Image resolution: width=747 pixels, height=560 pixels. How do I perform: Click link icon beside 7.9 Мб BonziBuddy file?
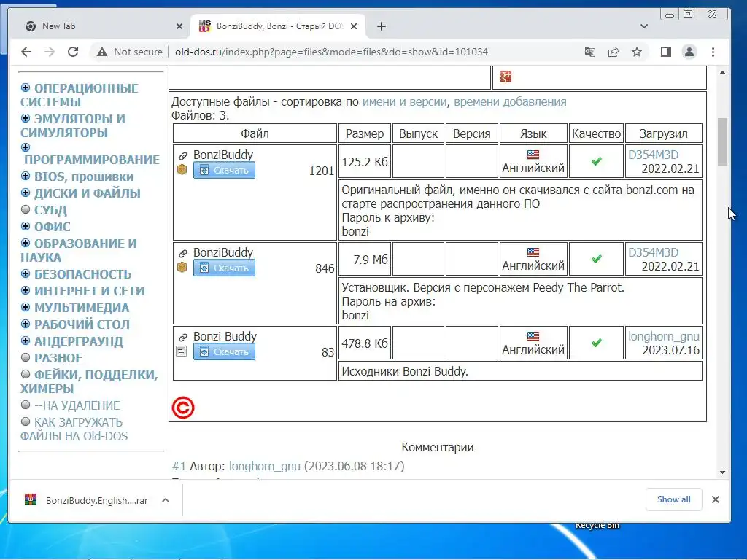click(x=182, y=253)
